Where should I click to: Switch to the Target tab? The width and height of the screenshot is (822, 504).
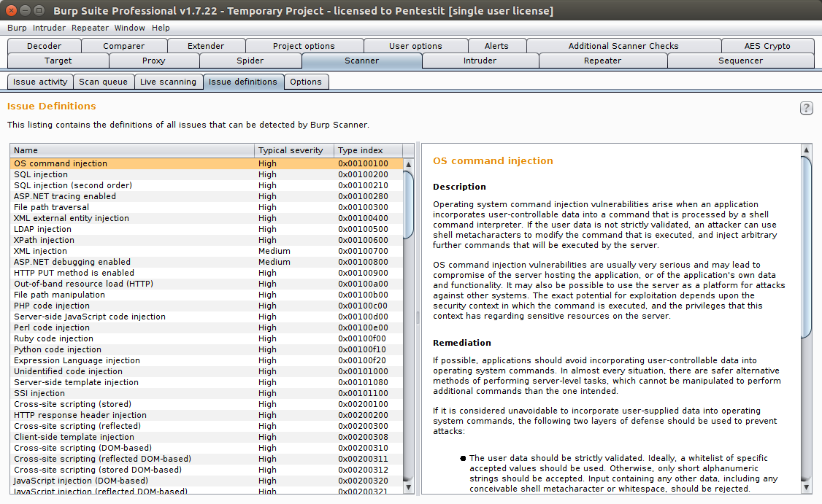coord(58,61)
